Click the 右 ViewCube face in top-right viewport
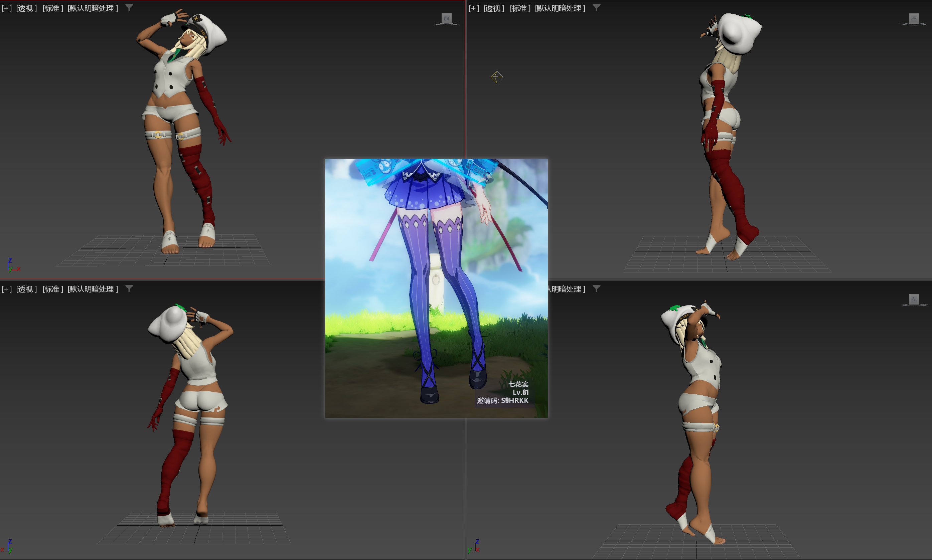 coord(914,18)
